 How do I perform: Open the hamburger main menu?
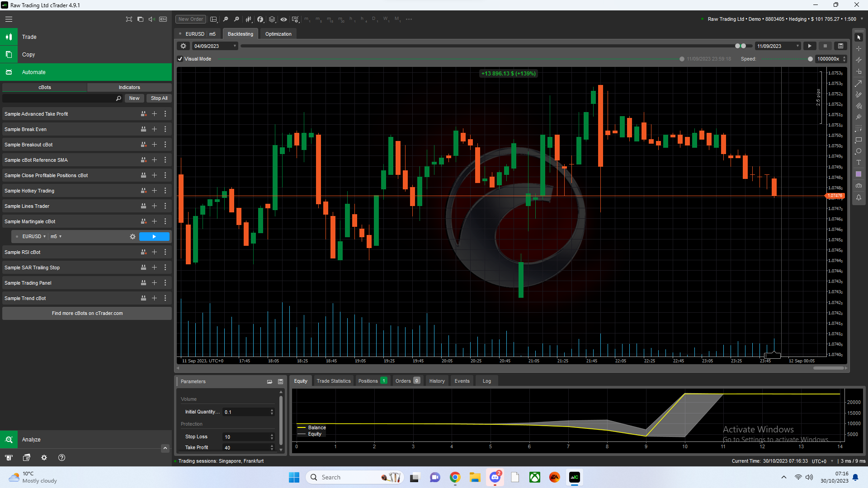coord(9,19)
